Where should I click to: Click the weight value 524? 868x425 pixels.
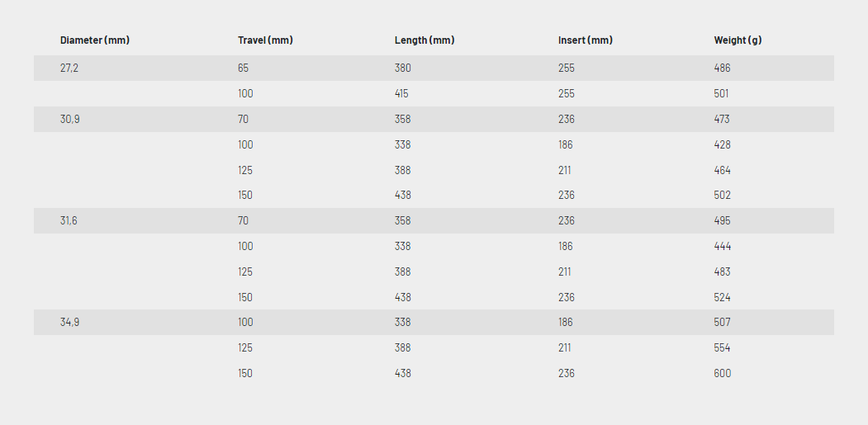click(x=723, y=297)
